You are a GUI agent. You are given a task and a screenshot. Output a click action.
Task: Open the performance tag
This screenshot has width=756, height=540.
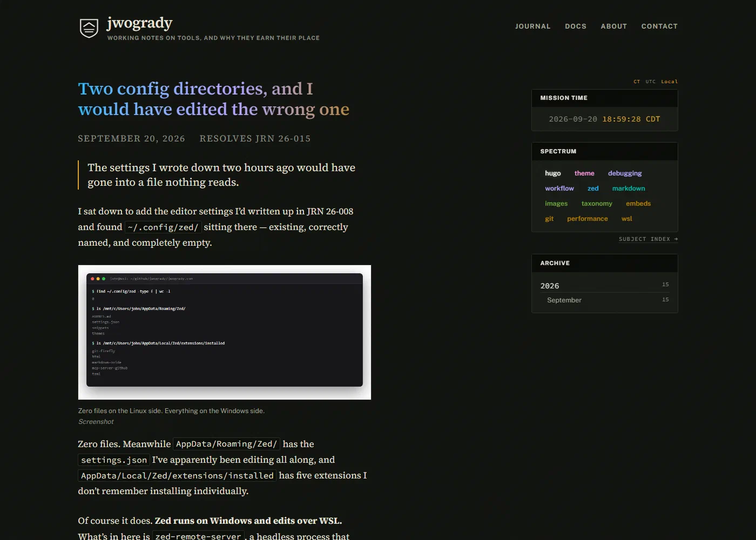(588, 219)
